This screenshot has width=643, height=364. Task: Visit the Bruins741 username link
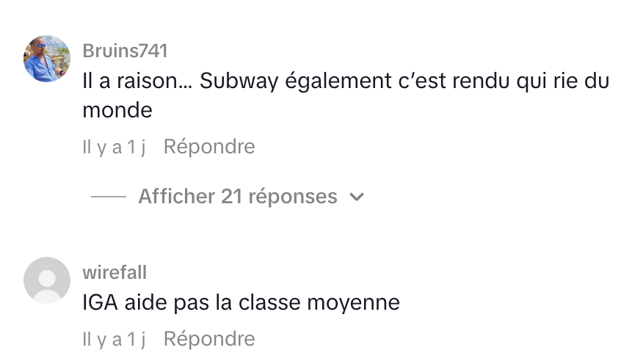(x=126, y=51)
